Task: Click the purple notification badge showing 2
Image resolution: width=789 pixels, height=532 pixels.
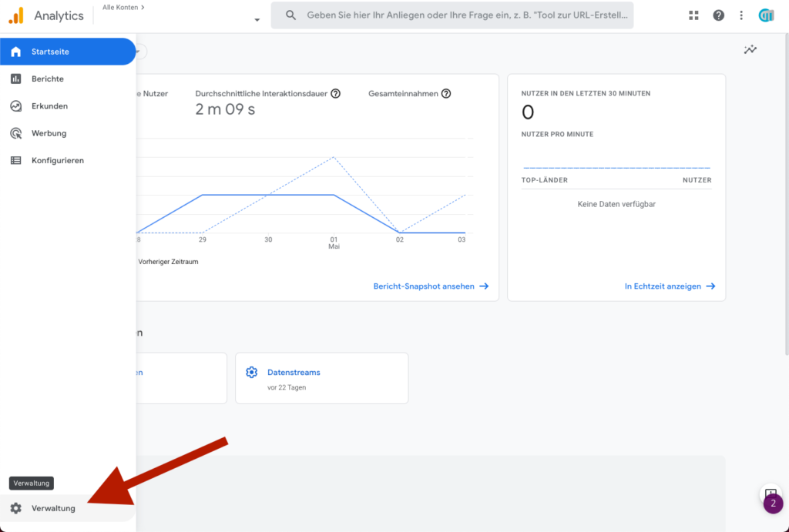Action: coord(773,504)
